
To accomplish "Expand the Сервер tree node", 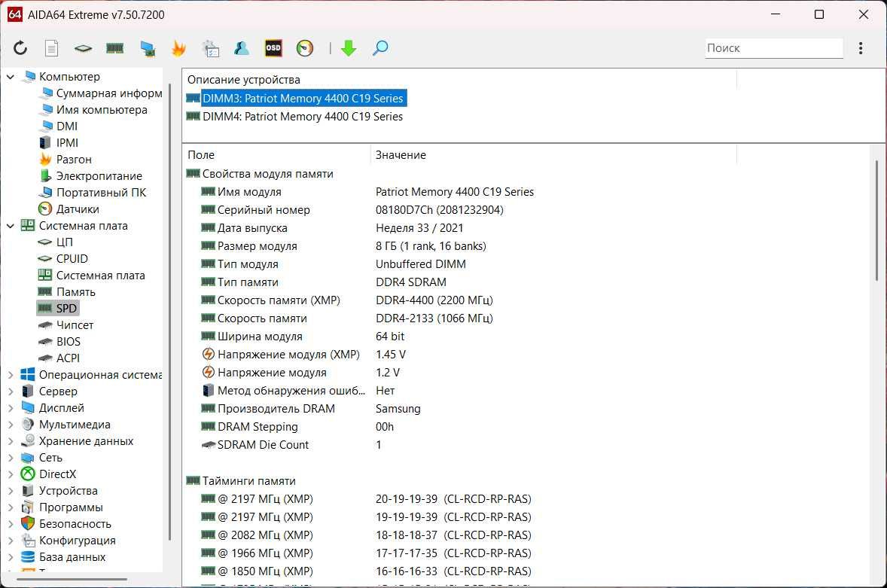I will pyautogui.click(x=11, y=391).
